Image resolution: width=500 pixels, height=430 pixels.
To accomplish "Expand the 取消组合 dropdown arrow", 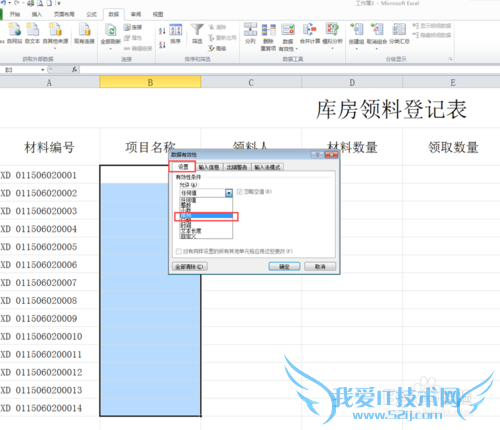I will point(377,49).
